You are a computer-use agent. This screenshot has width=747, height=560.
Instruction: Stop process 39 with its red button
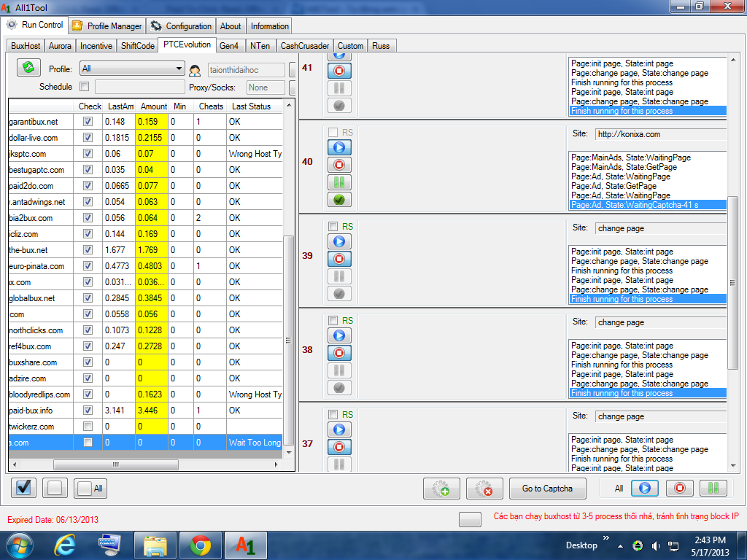pyautogui.click(x=339, y=259)
